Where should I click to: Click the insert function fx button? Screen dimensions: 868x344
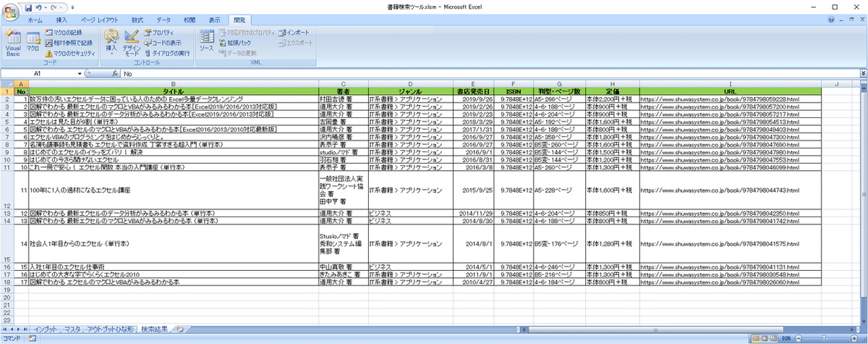[x=114, y=73]
